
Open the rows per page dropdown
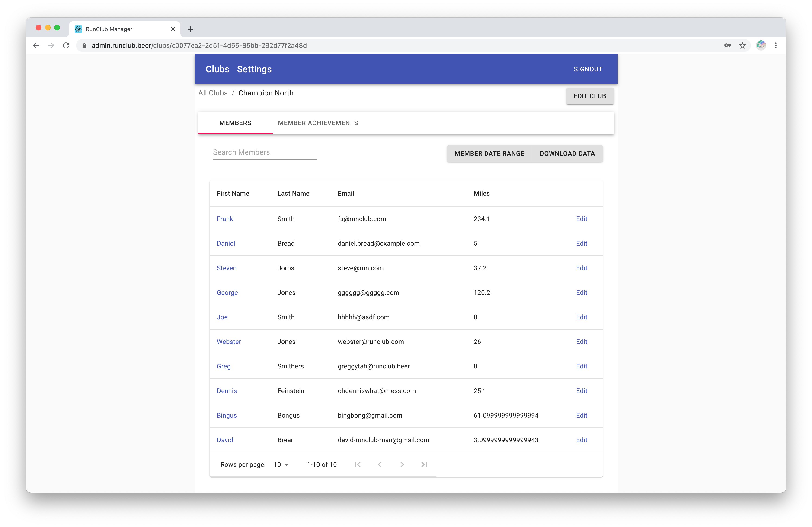[x=281, y=465]
